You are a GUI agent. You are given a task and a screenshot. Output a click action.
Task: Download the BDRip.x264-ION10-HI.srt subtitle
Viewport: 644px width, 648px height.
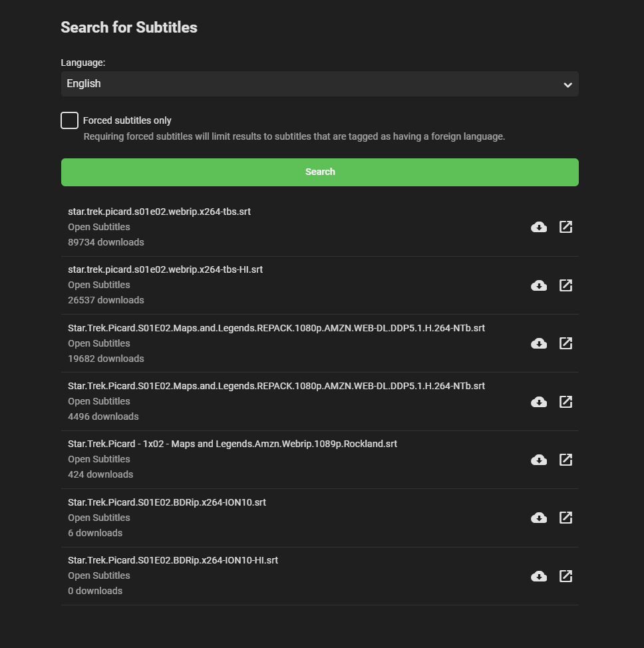click(539, 576)
